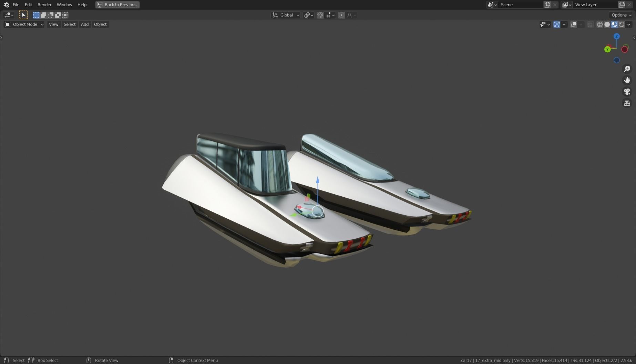Open the snapping options dropdown
The image size is (636, 364).
(330, 15)
